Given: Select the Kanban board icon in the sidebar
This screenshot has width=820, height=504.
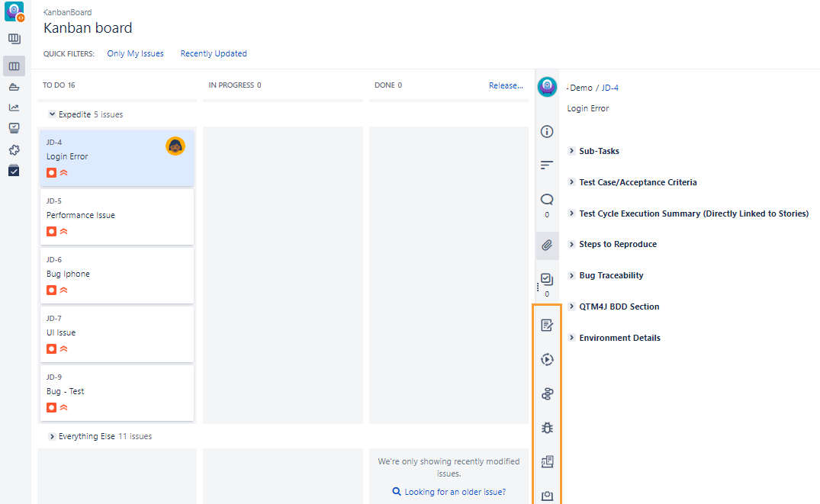Looking at the screenshot, I should (x=14, y=66).
